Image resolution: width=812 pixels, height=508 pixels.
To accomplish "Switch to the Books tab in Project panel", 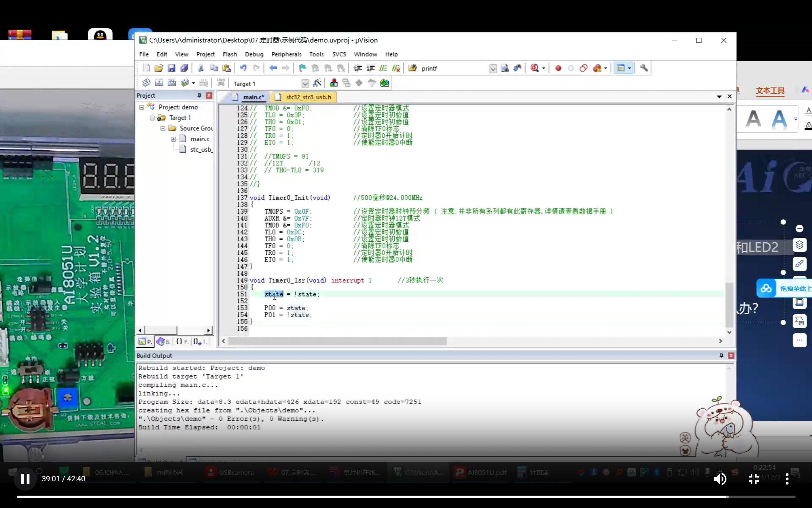I will [163, 342].
